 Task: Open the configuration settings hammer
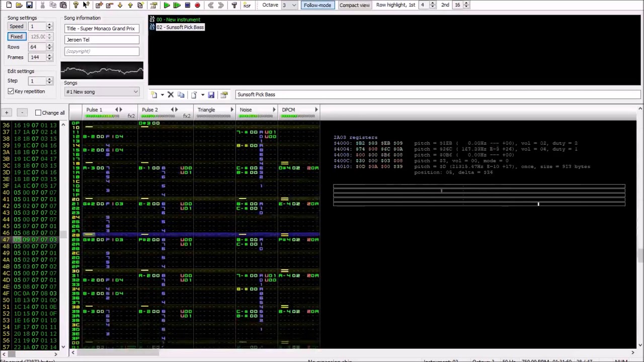pos(234,5)
